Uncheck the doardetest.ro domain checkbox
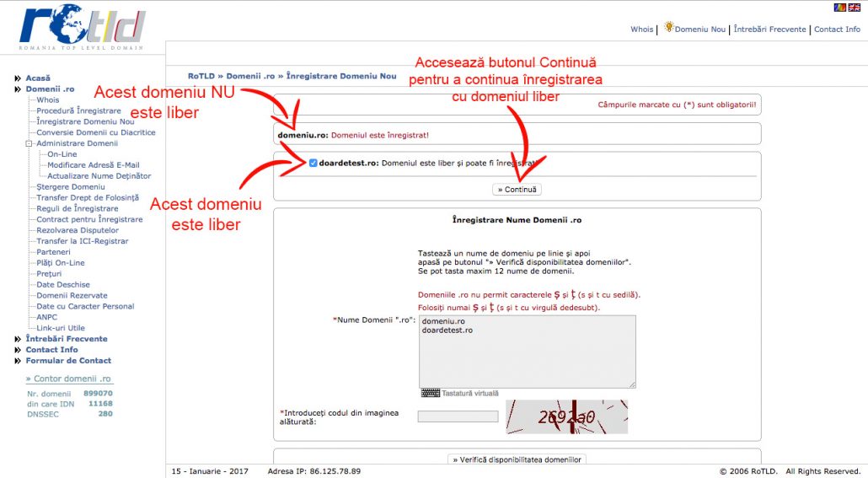 (x=313, y=163)
